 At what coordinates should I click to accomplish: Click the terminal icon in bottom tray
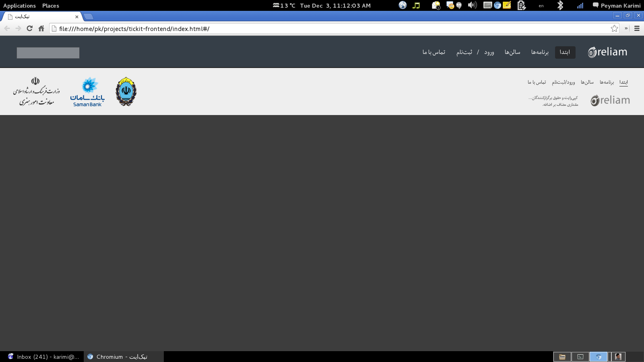click(x=580, y=357)
